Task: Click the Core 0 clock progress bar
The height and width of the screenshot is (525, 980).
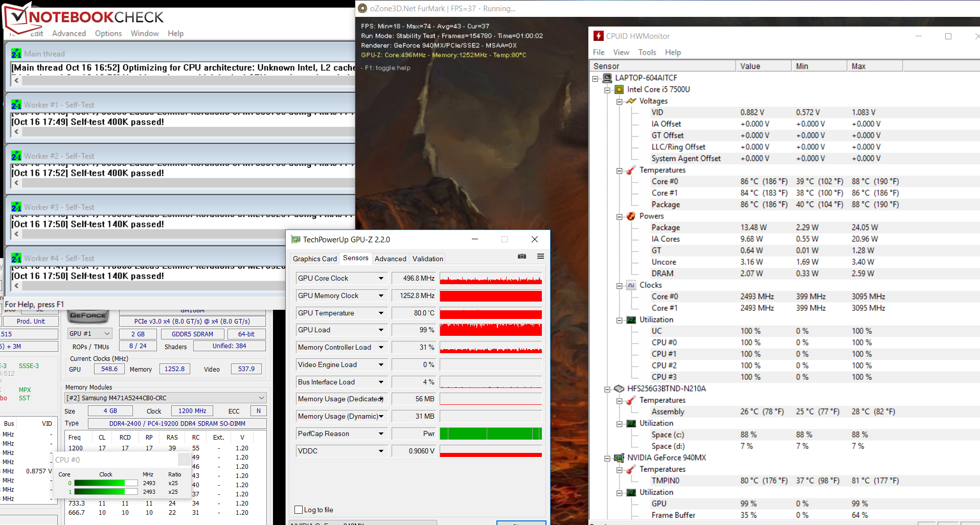Action: 106,483
